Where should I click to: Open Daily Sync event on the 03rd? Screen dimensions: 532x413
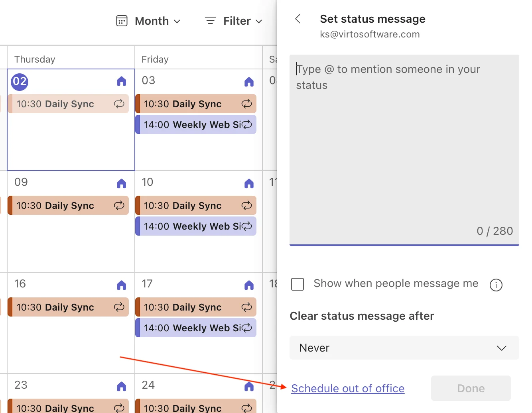coord(196,104)
